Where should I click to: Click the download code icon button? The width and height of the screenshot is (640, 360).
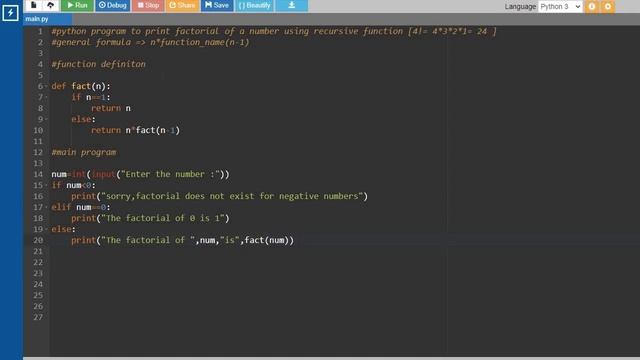coord(291,5)
